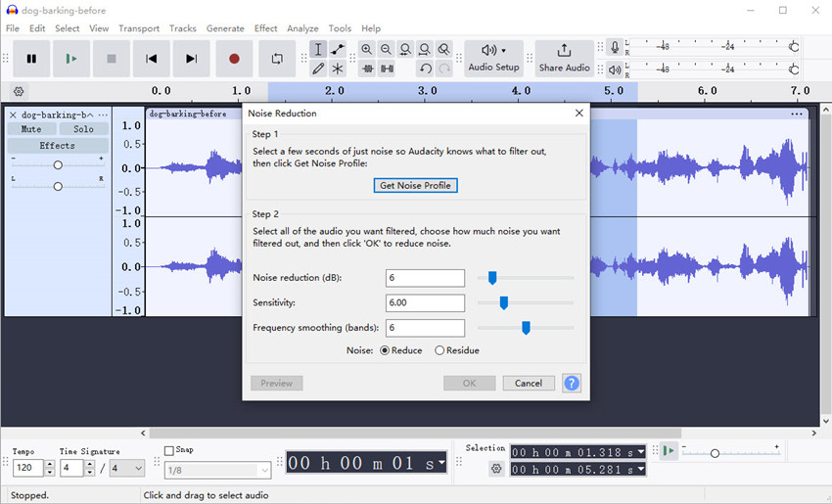Select the Draw pencil tool
Screen dimensions: 832x504
(318, 69)
